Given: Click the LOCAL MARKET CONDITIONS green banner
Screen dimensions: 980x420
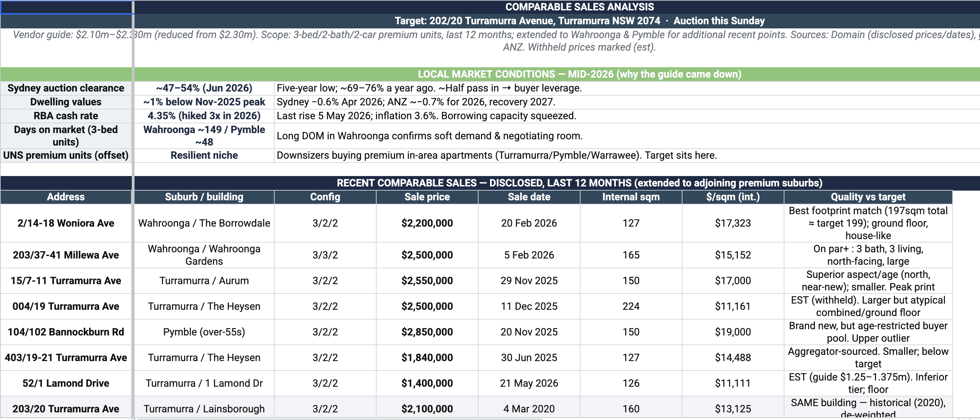Looking at the screenshot, I should point(557,74).
